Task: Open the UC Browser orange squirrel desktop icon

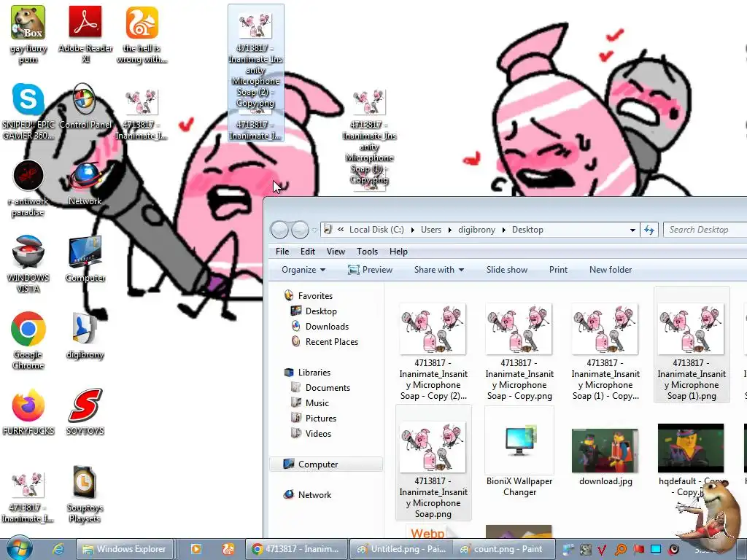Action: click(x=142, y=34)
